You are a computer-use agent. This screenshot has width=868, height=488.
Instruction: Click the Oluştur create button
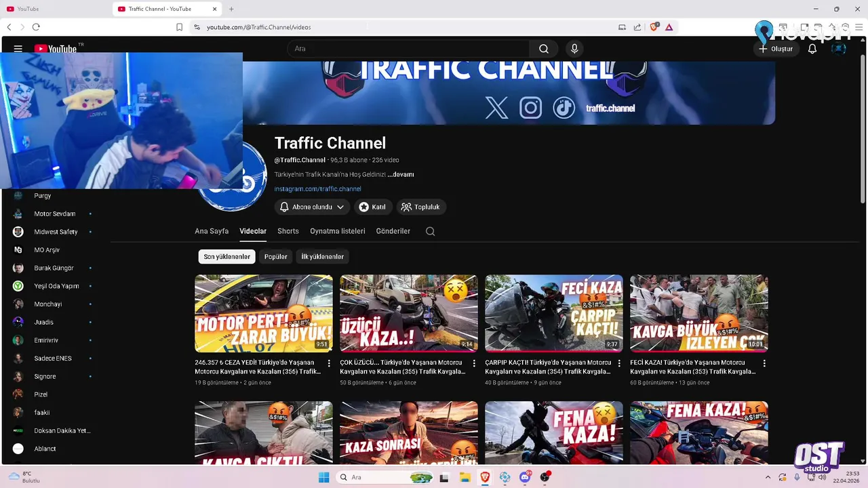(x=775, y=49)
